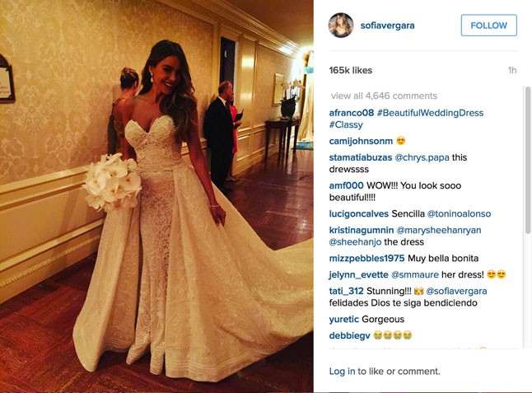Open the 165k likes list
The height and width of the screenshot is (393, 532).
[351, 70]
